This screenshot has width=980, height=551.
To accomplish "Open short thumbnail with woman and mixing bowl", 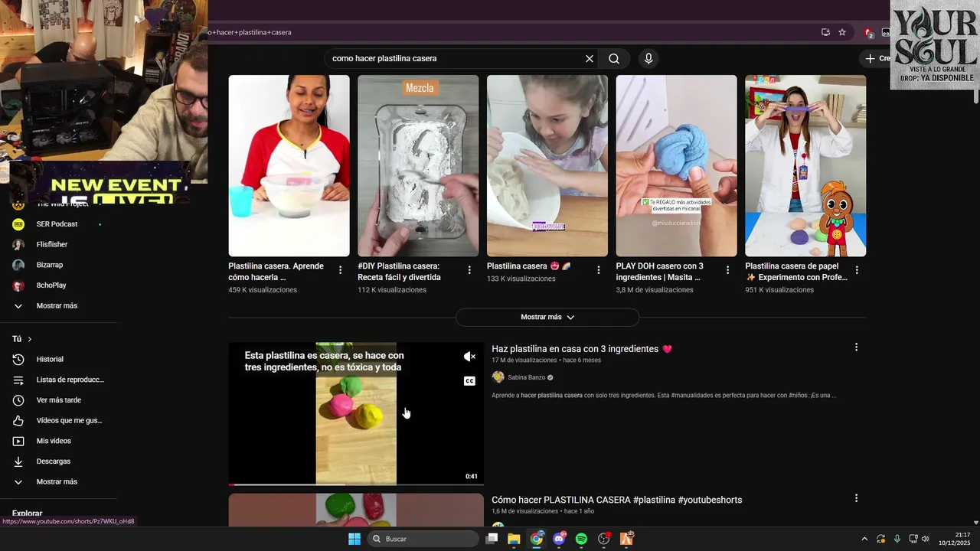I will (289, 165).
